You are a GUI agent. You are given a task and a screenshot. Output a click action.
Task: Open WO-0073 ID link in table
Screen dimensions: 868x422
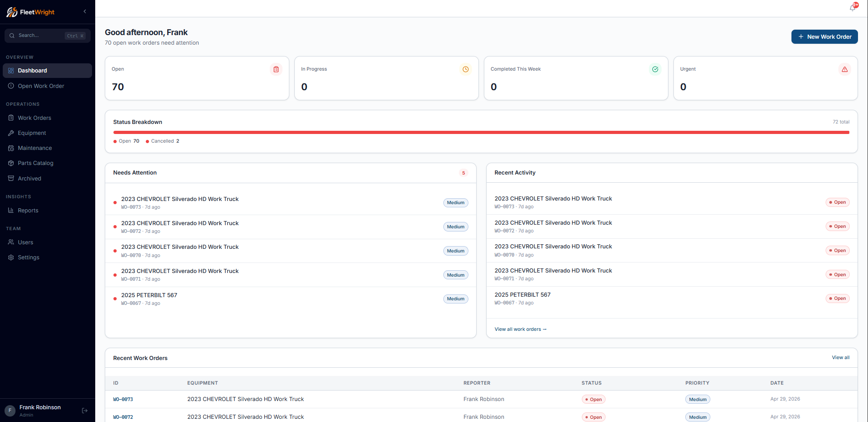click(123, 400)
